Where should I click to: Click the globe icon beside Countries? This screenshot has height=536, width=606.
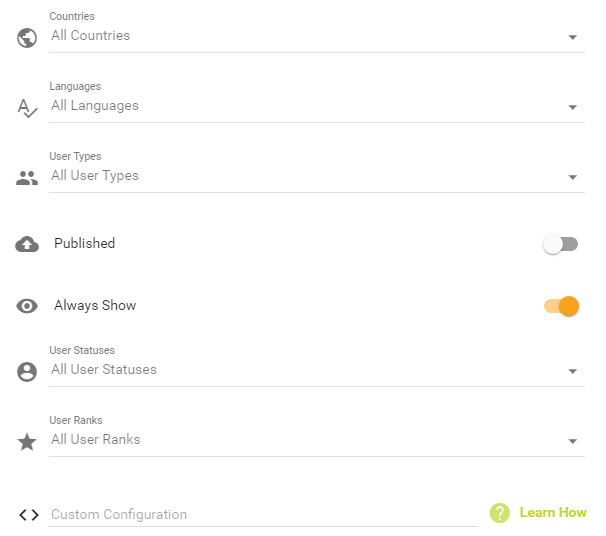click(27, 38)
